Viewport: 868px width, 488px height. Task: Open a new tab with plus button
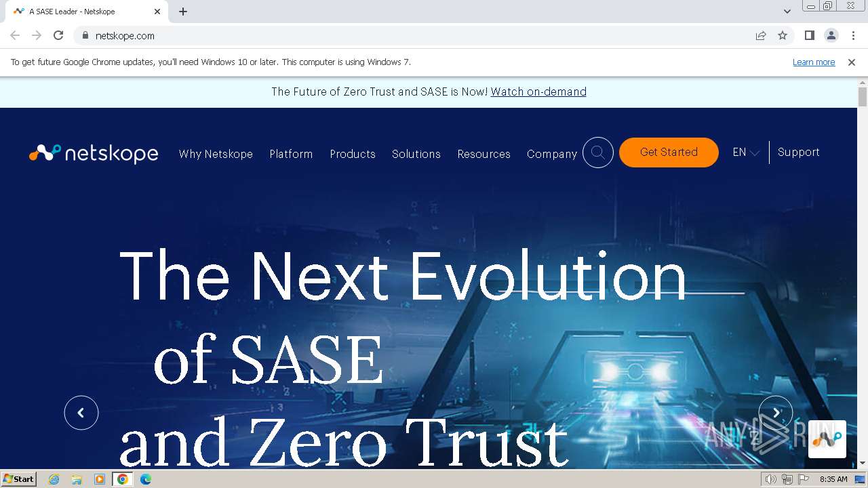183,12
